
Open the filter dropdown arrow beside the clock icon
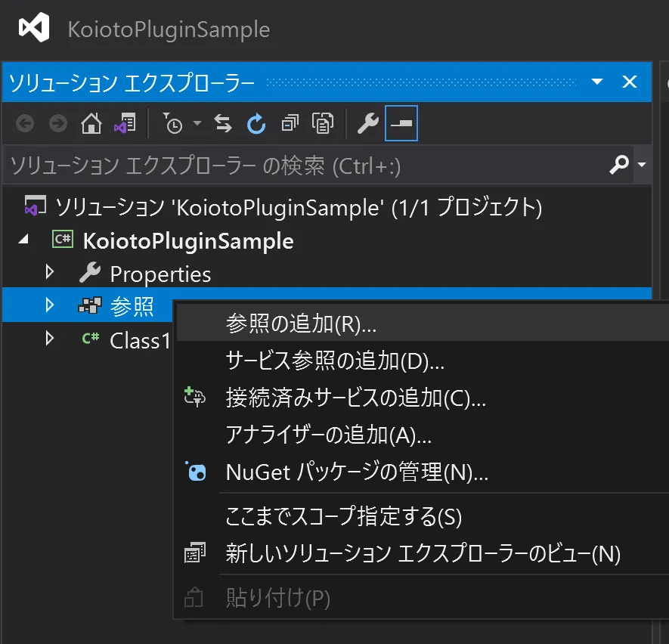pos(197,122)
